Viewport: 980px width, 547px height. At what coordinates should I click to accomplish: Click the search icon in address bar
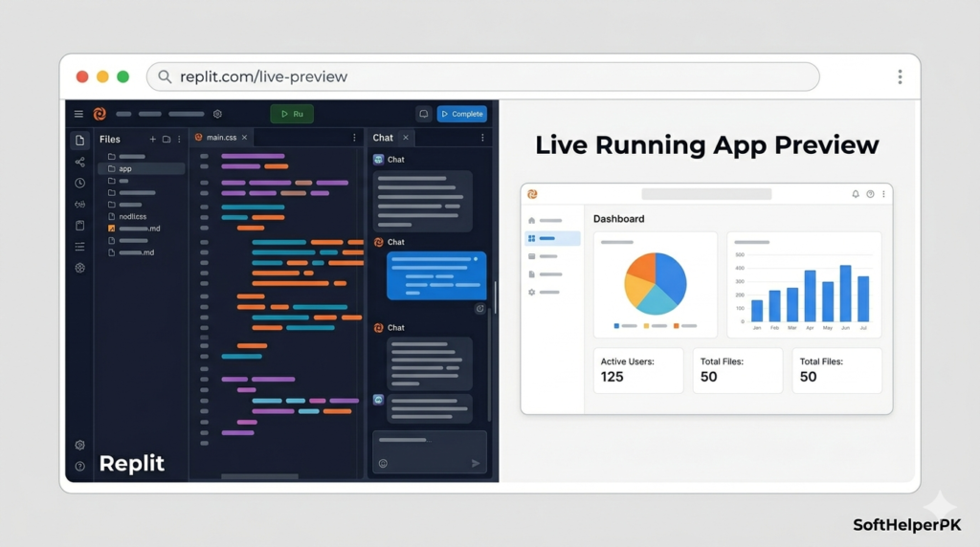tap(165, 77)
